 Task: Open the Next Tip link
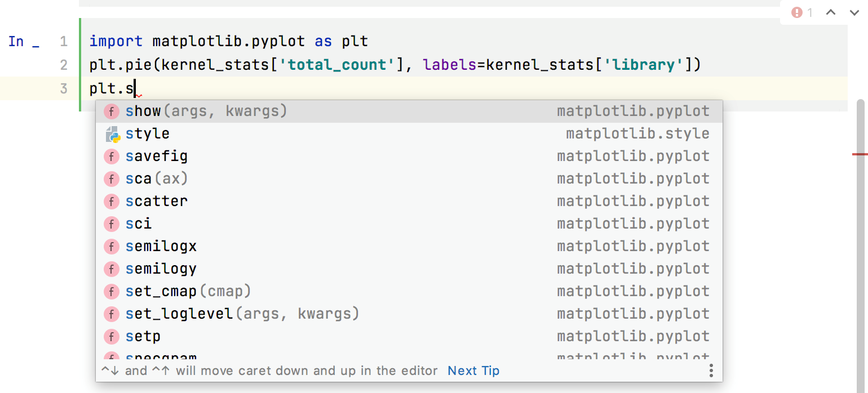473,370
